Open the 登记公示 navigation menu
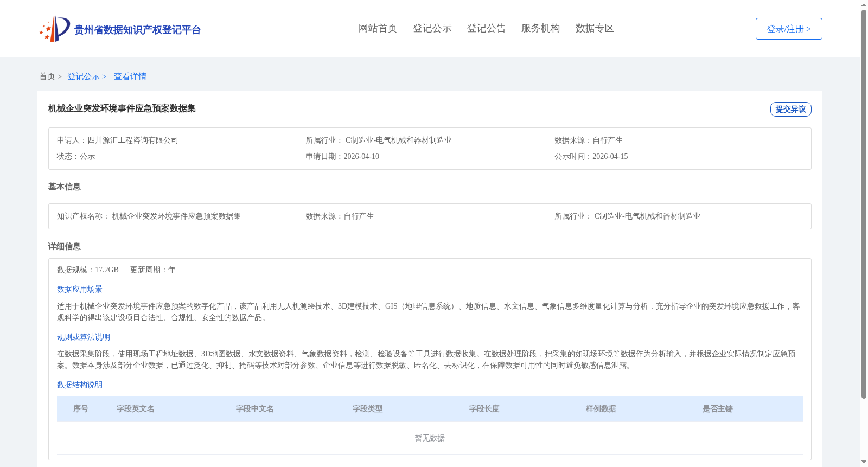The width and height of the screenshot is (868, 467). click(x=432, y=28)
